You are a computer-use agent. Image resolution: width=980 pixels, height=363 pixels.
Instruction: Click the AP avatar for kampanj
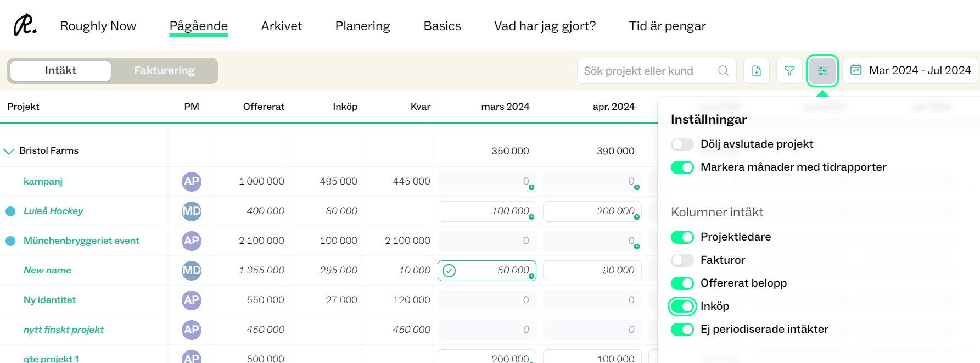click(x=192, y=181)
